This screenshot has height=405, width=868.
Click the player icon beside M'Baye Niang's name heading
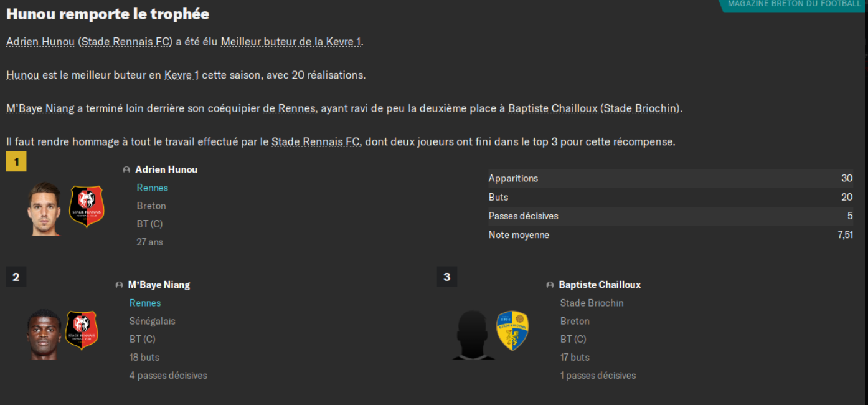(x=119, y=285)
